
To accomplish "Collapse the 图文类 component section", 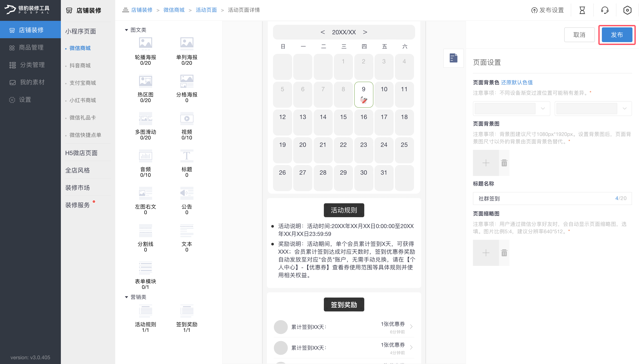I will [x=127, y=30].
